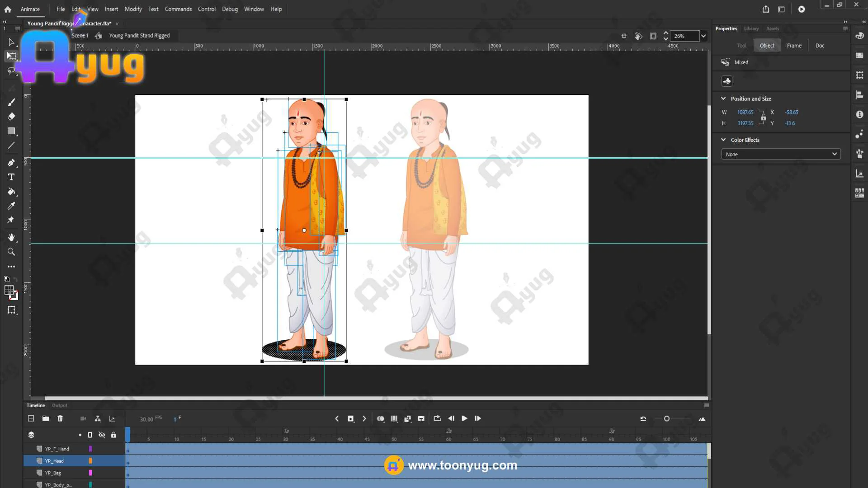Toggle hide all layers eye icon

(102, 435)
